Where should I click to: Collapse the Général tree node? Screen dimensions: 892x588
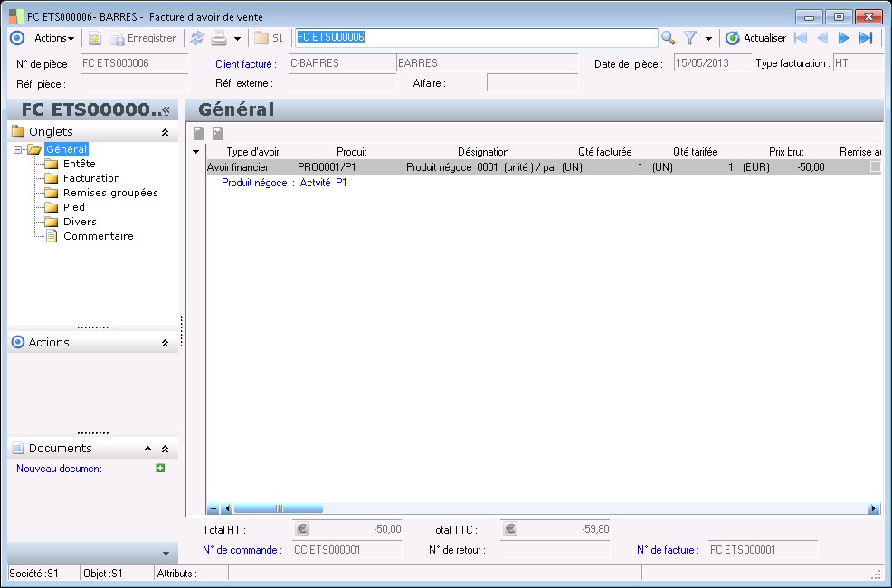click(x=18, y=149)
